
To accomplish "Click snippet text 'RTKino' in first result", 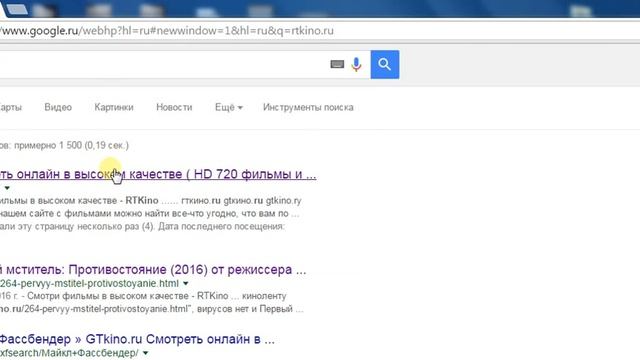I will point(142,200).
